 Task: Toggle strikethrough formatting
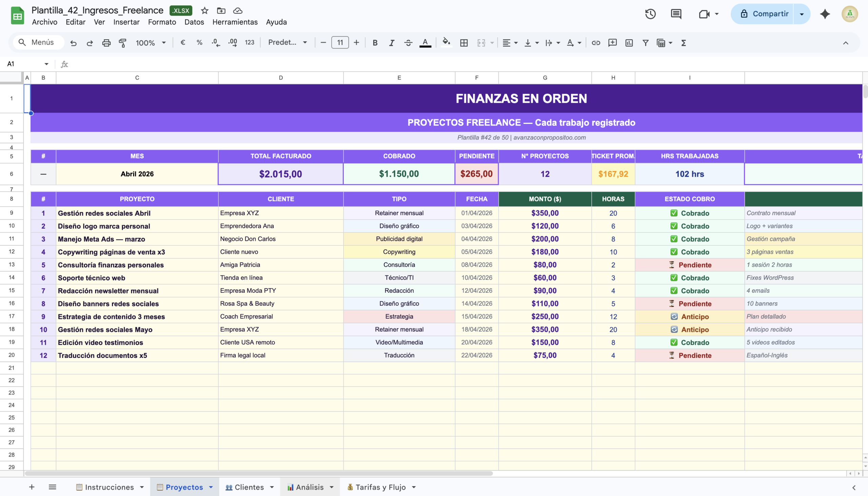click(x=408, y=43)
